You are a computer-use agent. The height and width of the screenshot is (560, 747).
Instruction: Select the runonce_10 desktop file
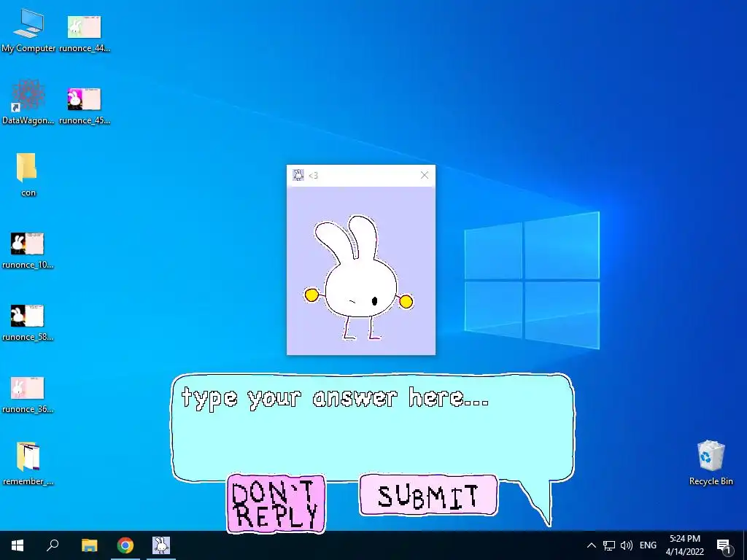point(28,250)
